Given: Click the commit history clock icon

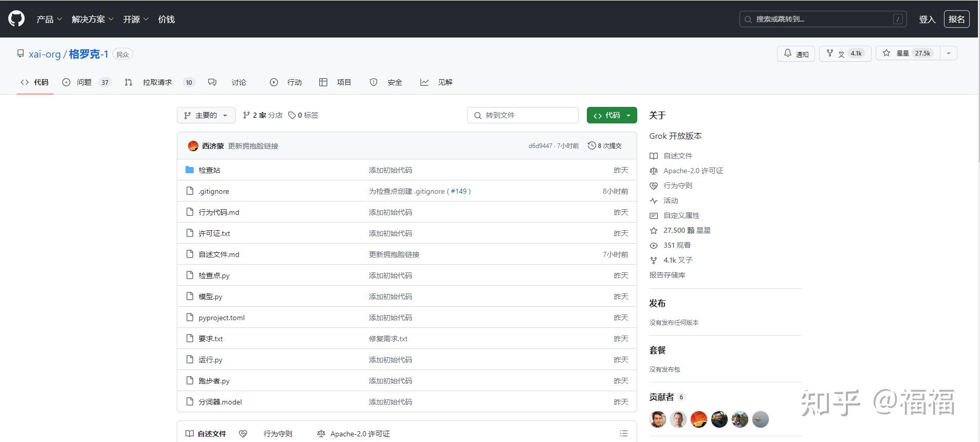Looking at the screenshot, I should tap(591, 145).
